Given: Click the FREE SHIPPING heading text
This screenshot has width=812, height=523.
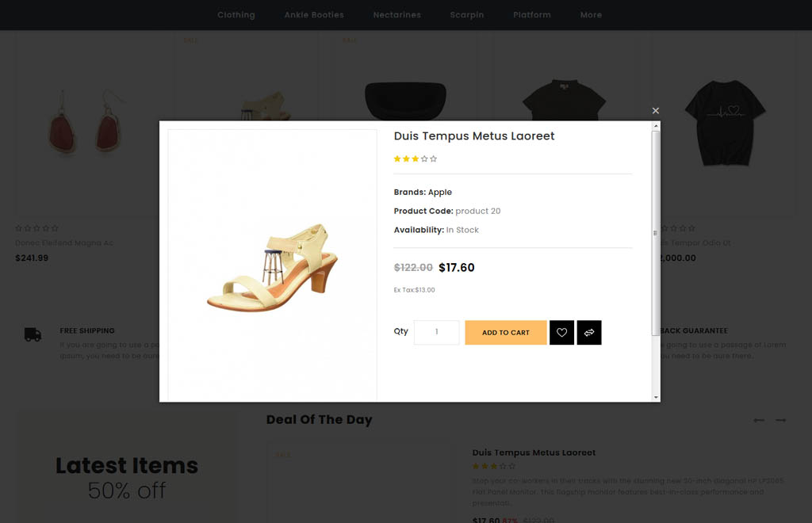Looking at the screenshot, I should pos(87,330).
